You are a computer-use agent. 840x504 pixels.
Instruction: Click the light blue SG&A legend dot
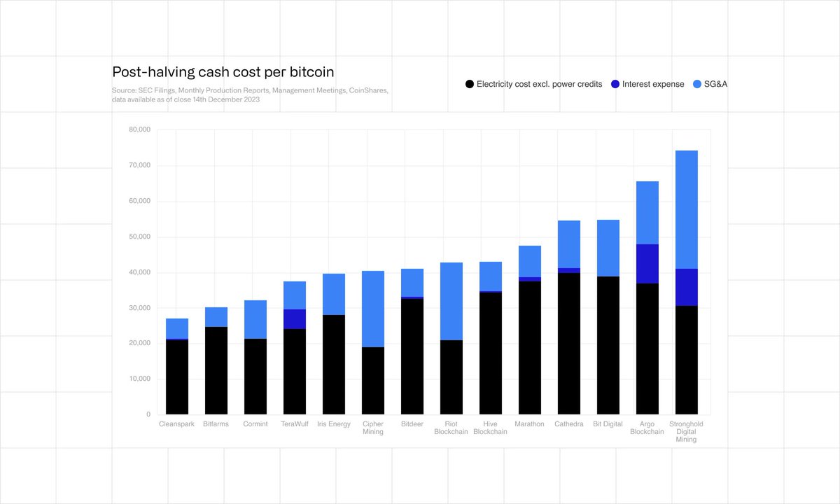(696, 84)
